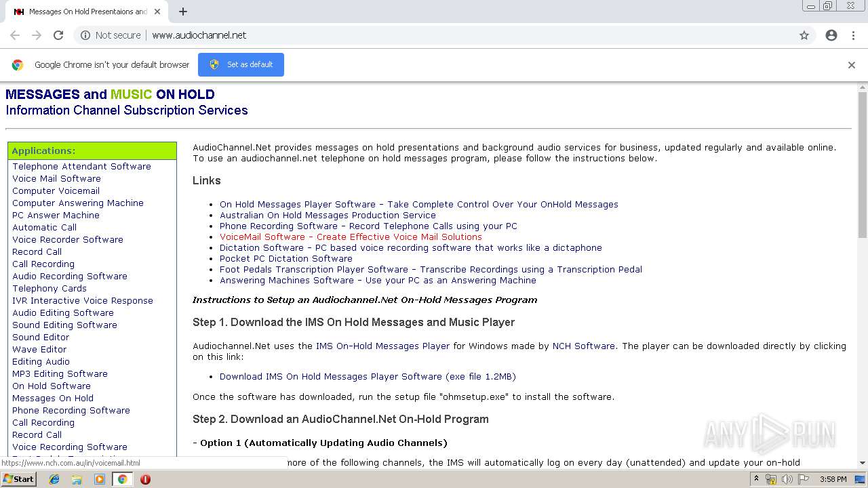
Task: Open Telephone Attendant Software link
Action: click(81, 166)
